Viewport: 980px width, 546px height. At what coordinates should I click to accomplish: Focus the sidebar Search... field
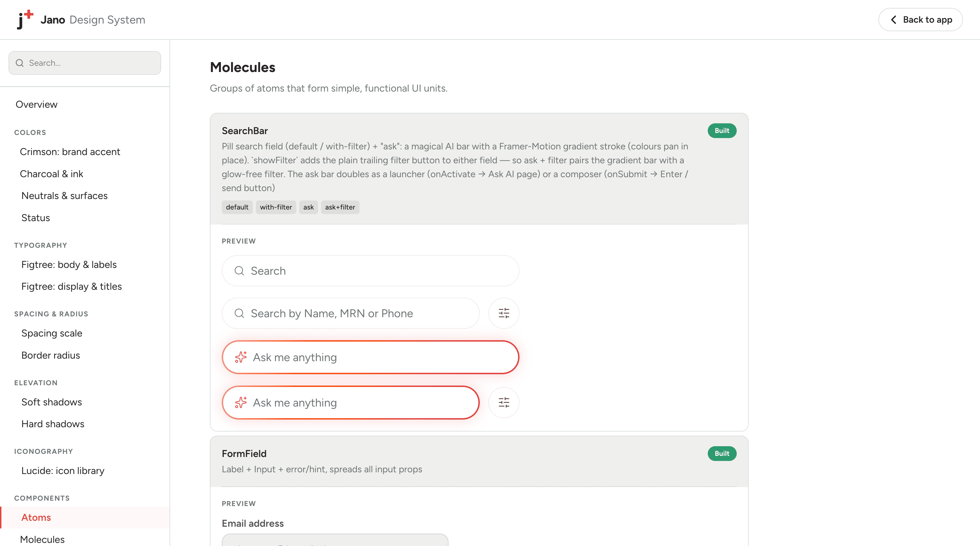pyautogui.click(x=85, y=63)
